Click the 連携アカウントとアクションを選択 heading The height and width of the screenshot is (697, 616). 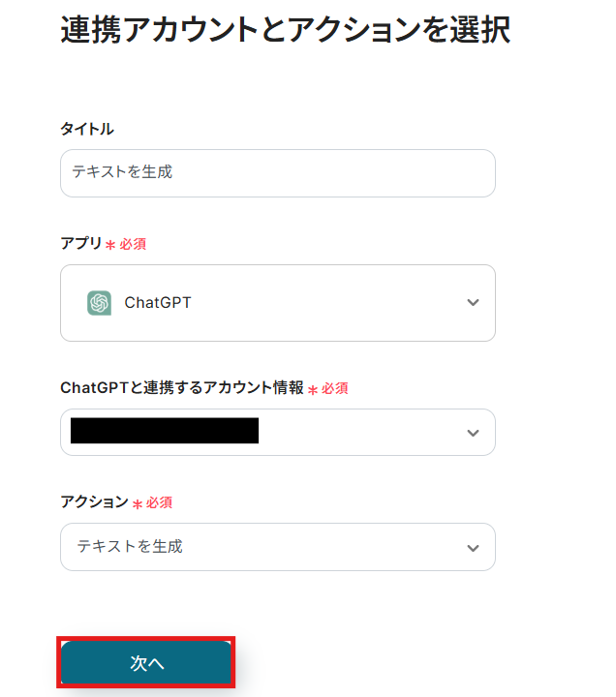coord(285,30)
